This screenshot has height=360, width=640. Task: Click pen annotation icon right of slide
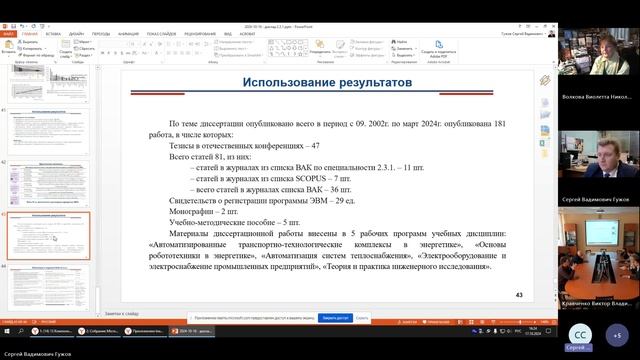pyautogui.click(x=545, y=80)
